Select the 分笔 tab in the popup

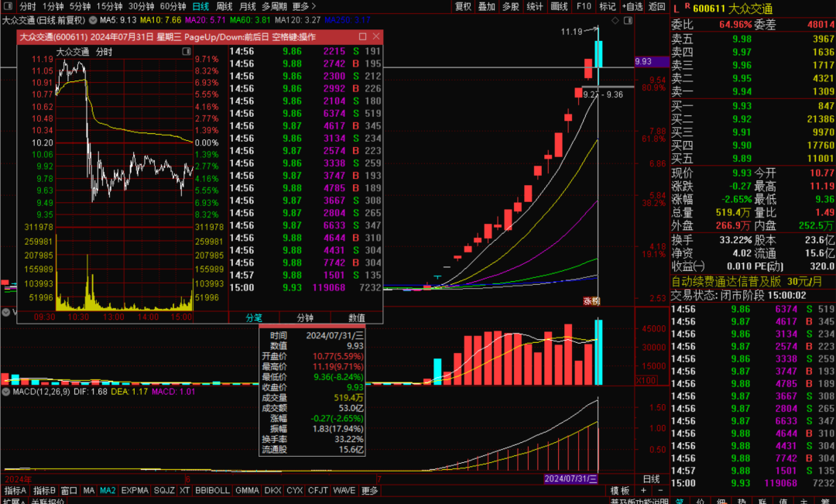coord(254,318)
